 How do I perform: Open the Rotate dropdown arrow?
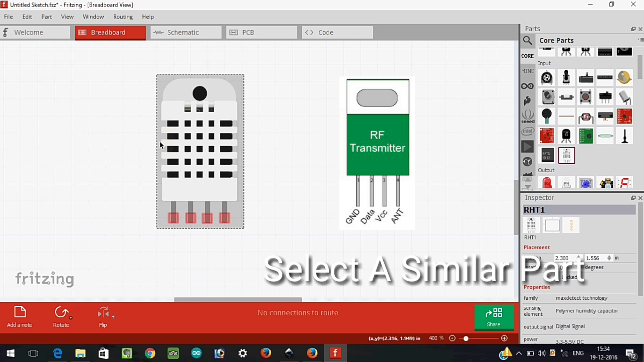(x=71, y=317)
